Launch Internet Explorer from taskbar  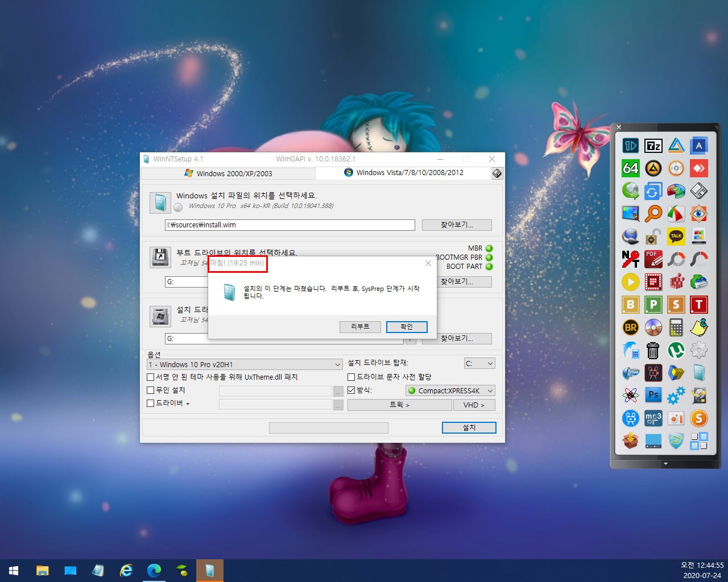(x=126, y=571)
